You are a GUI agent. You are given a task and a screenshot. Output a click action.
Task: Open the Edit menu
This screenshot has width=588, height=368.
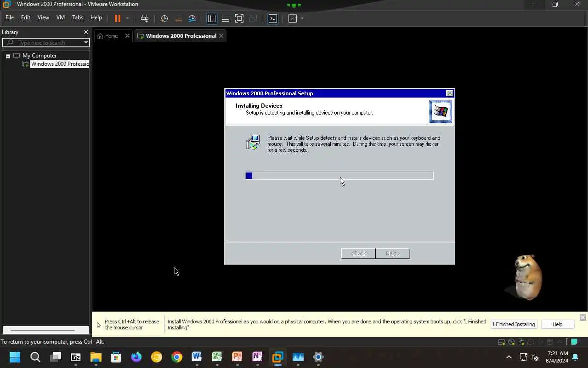coord(26,17)
